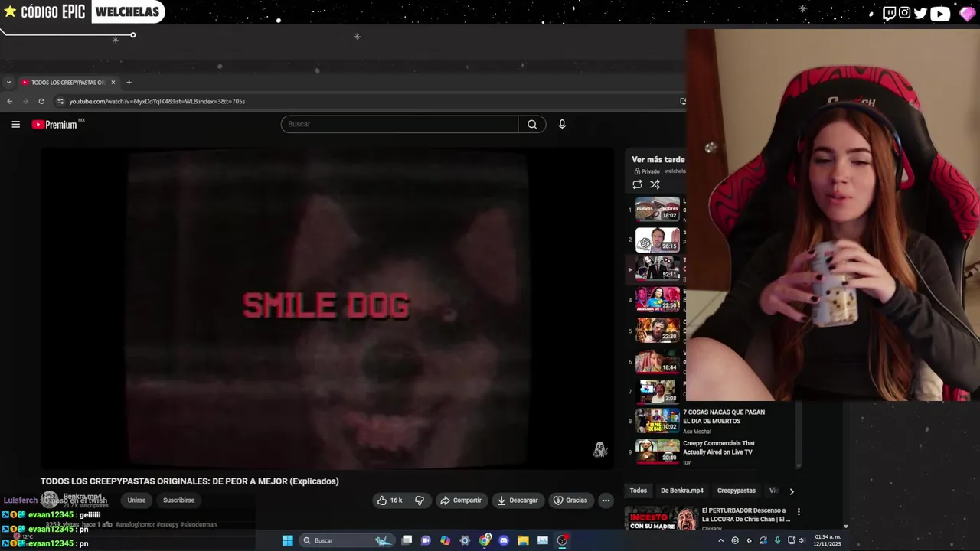Open options for El PERTURBADOR Descenso video
The image size is (980, 551).
(x=799, y=512)
